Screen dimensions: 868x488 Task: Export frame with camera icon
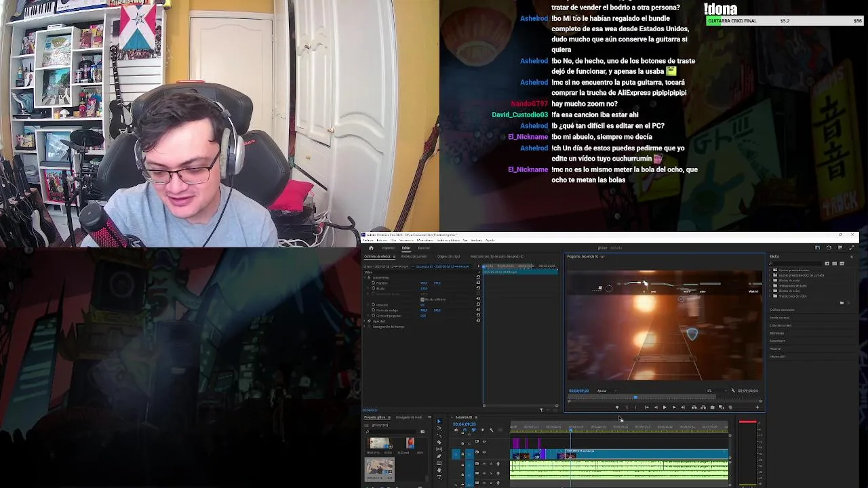tap(712, 407)
